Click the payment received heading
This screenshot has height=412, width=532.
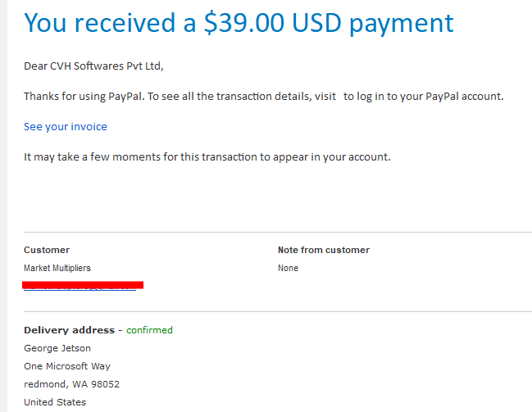239,23
